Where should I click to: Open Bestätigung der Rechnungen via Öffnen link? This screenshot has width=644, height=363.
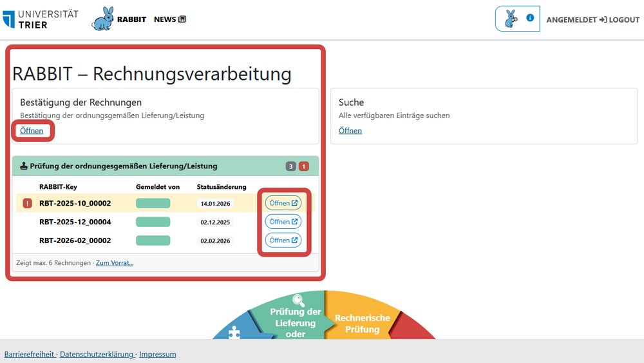32,130
